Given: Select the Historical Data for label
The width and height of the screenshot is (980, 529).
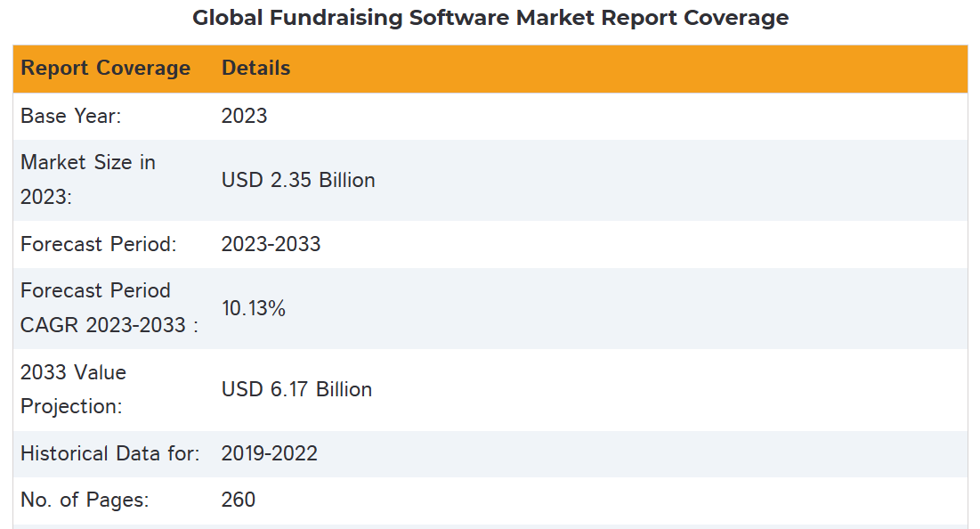Looking at the screenshot, I should (109, 453).
